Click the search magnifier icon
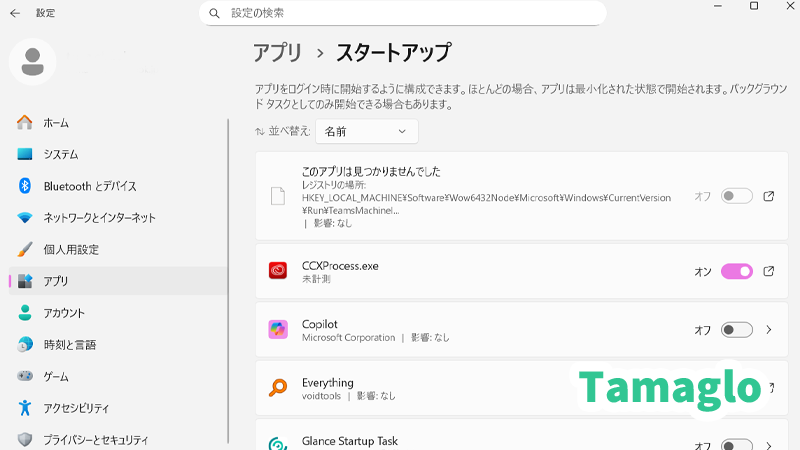The image size is (800, 450). coord(214,13)
